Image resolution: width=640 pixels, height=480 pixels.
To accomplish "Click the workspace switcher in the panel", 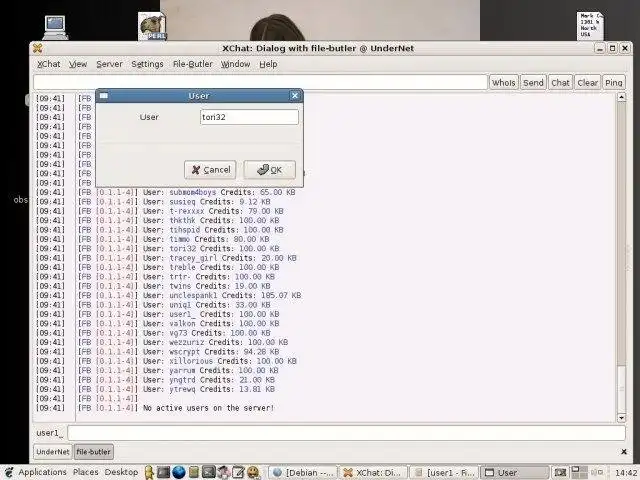I will tap(578, 473).
